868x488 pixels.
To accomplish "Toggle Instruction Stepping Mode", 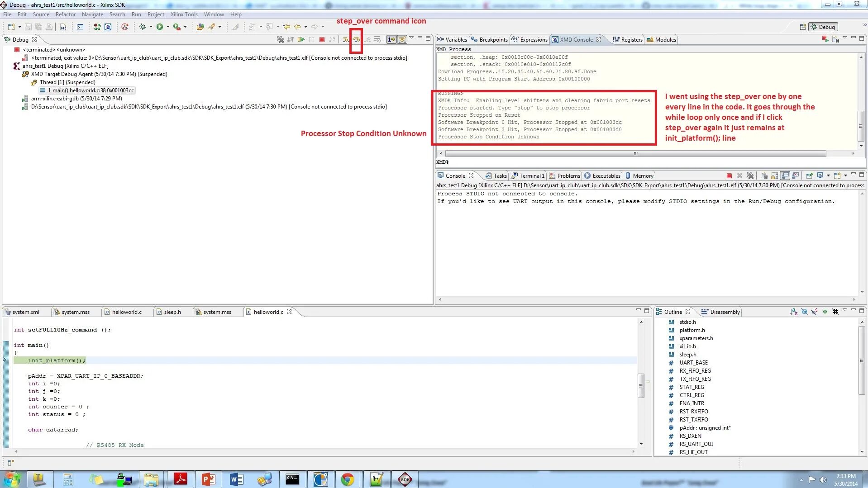I will click(391, 40).
